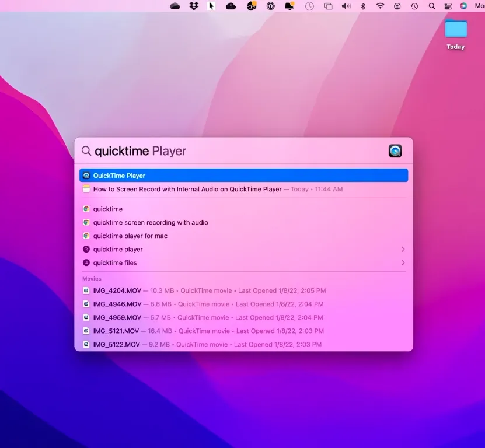Click the file icon beside IMG_4204.MOV
This screenshot has height=448, width=485.
[x=86, y=290]
